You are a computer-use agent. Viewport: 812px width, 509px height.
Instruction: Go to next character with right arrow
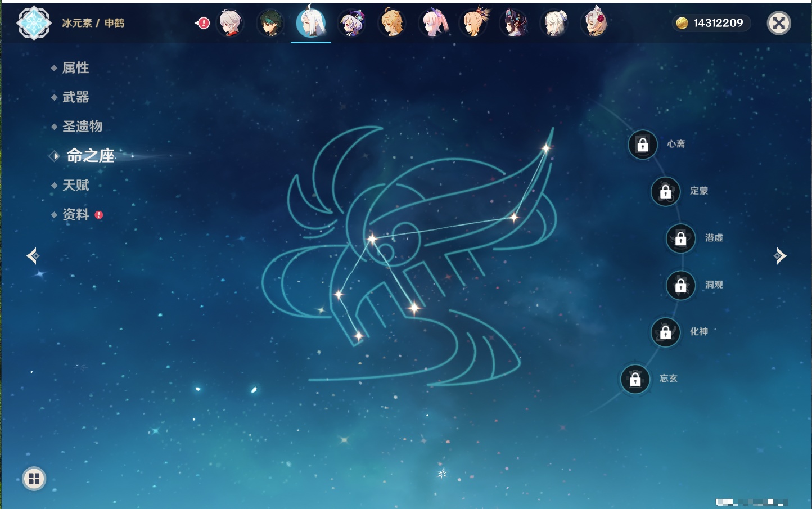(779, 256)
